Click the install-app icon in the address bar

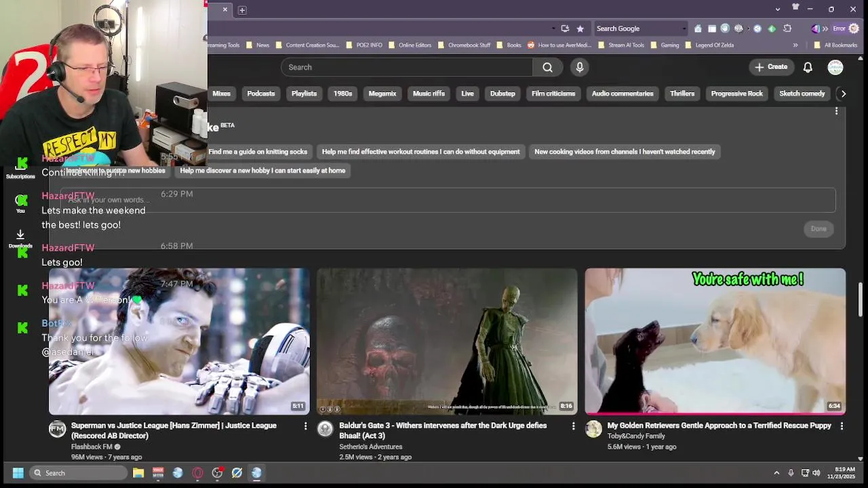565,28
